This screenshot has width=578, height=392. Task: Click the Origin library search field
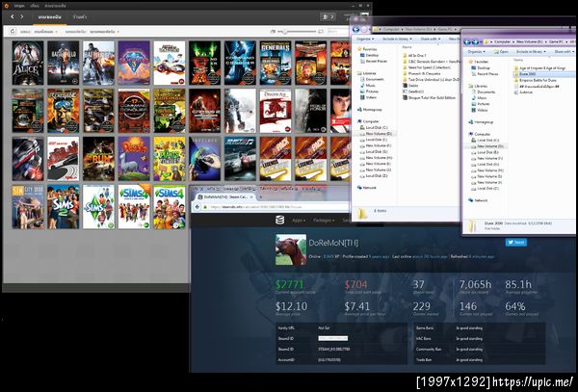point(337,32)
